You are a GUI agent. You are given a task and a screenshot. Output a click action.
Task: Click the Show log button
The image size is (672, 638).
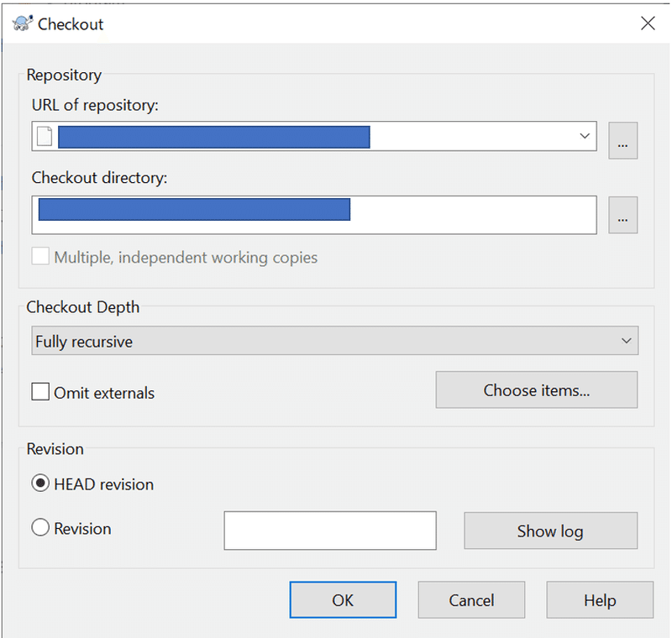[x=550, y=531]
